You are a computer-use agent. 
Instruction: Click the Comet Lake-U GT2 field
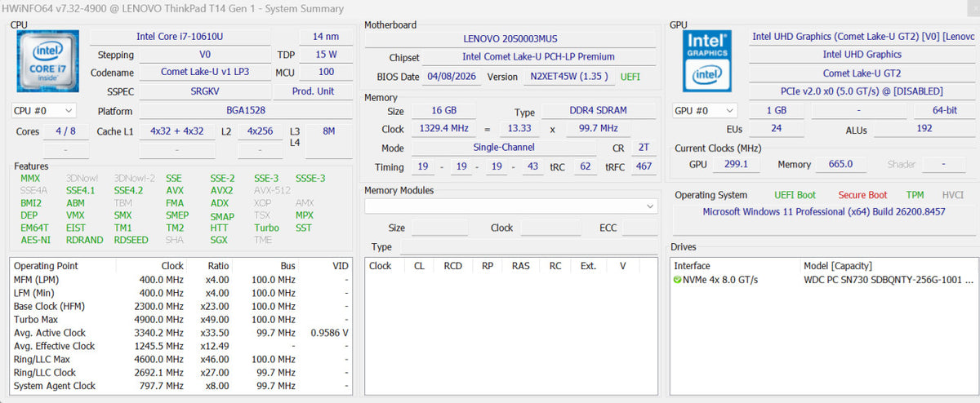point(862,73)
